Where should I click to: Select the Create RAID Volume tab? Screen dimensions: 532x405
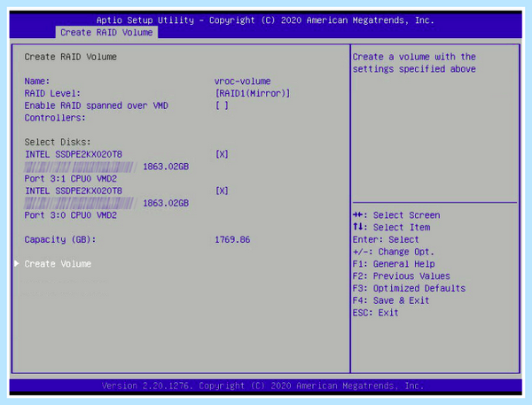tap(106, 33)
